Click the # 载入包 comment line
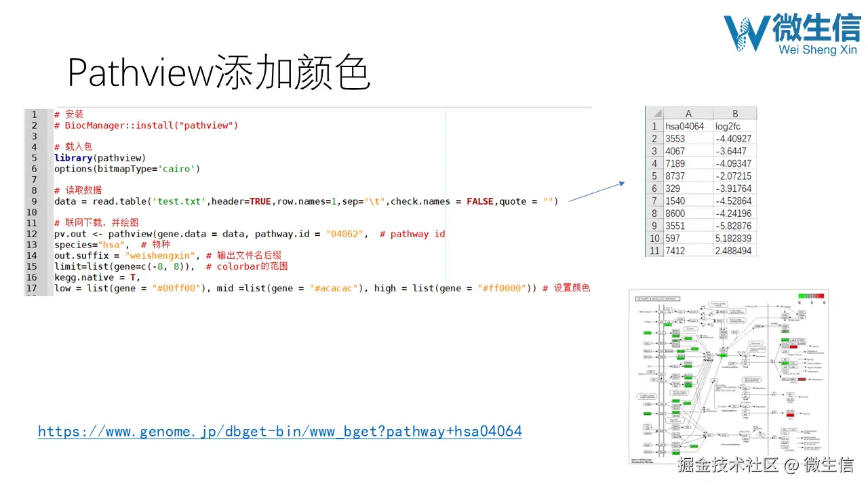This screenshot has width=868, height=488. [x=73, y=147]
